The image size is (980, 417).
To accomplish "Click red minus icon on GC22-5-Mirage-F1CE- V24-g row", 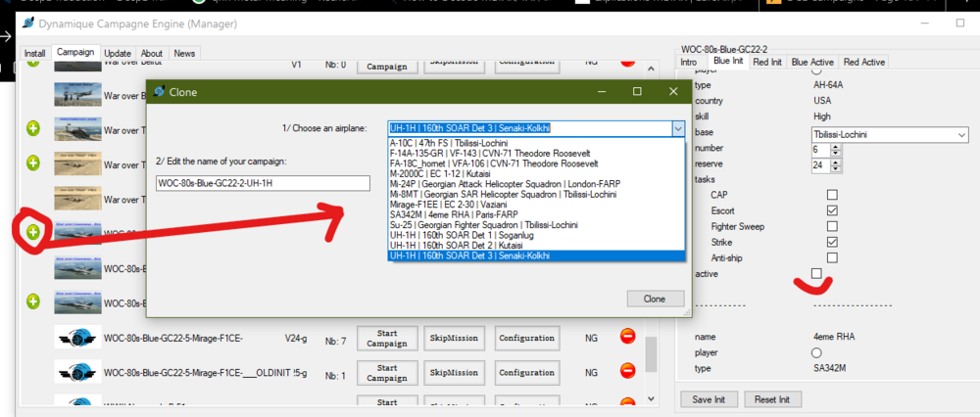I will click(x=627, y=337).
